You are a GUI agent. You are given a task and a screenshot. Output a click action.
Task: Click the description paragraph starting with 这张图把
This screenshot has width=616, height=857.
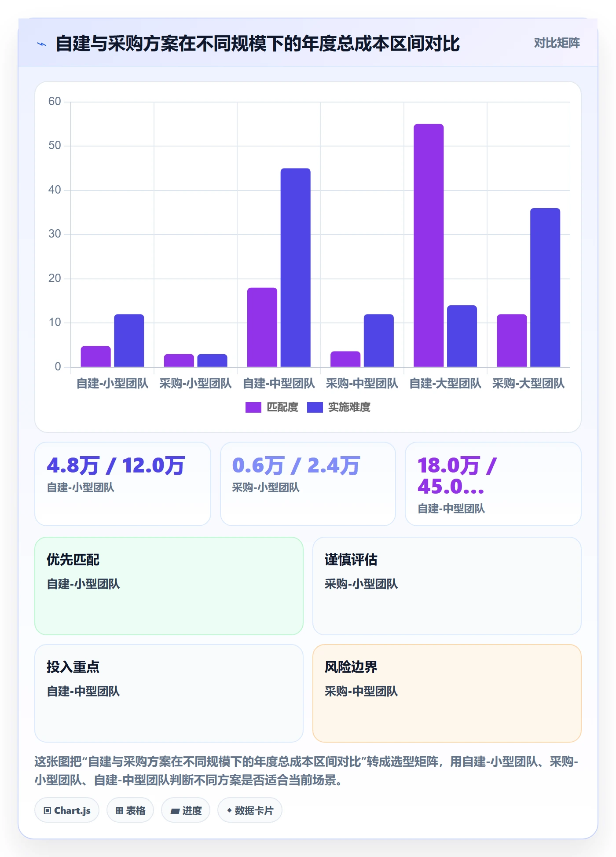coord(307,771)
